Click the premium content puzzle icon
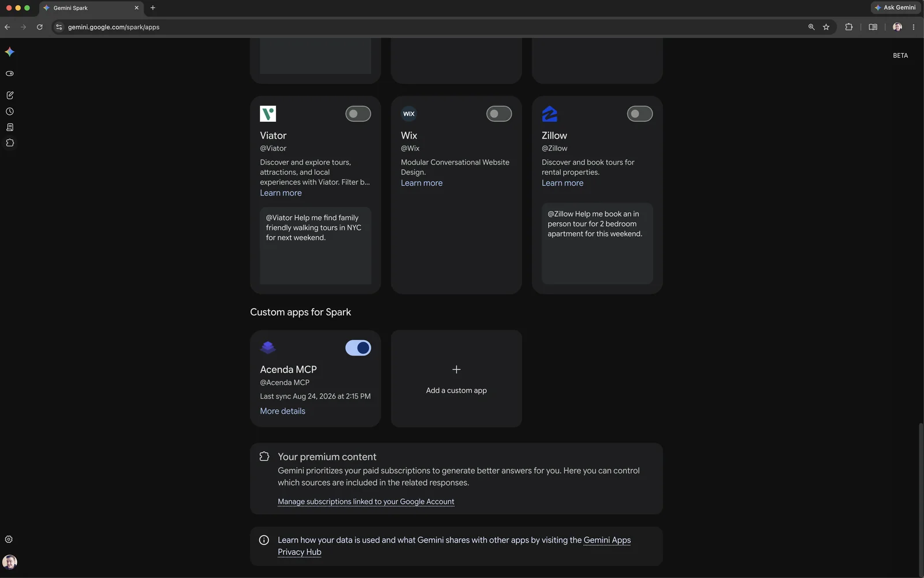Screen dimensions: 924x578 coord(264,457)
